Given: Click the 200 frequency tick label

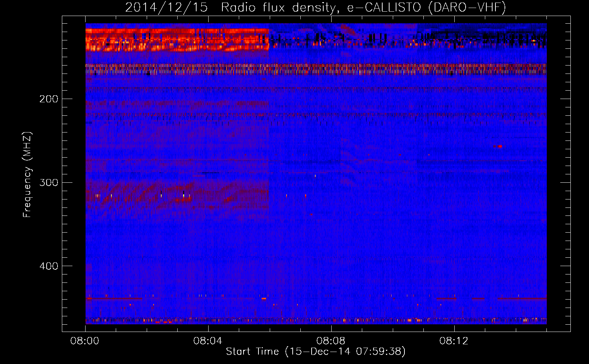Looking at the screenshot, I should tap(49, 99).
